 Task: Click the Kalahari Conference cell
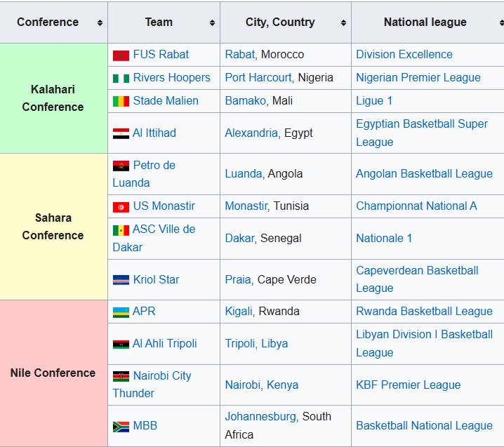point(53,98)
